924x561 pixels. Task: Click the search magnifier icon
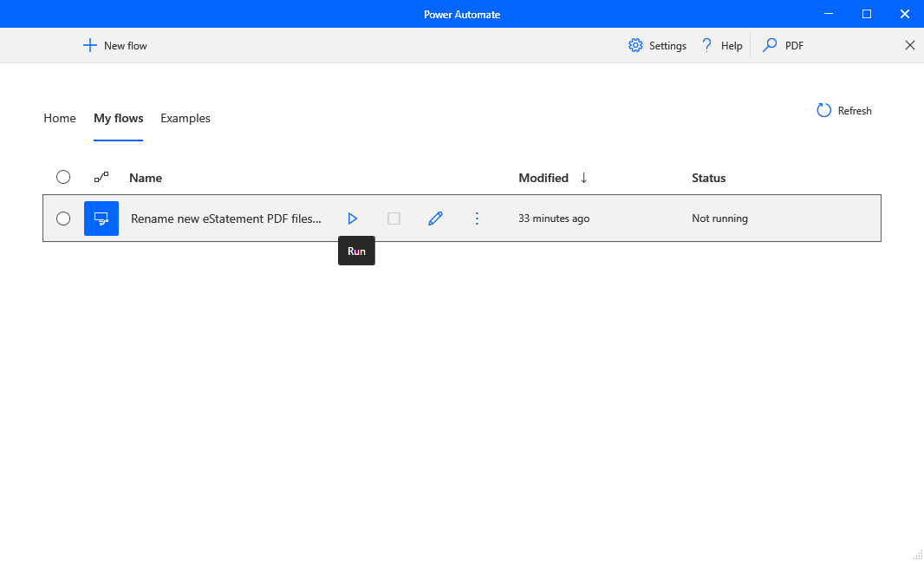click(x=770, y=45)
